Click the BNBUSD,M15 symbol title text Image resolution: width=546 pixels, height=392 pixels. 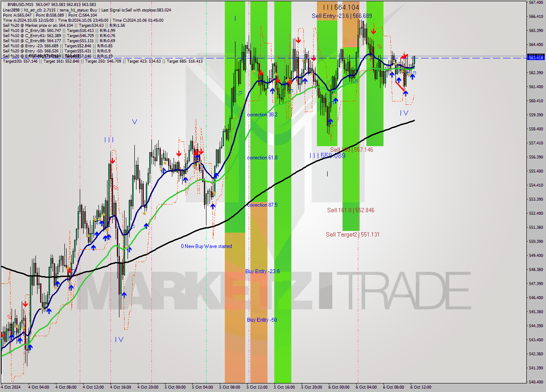21,4
